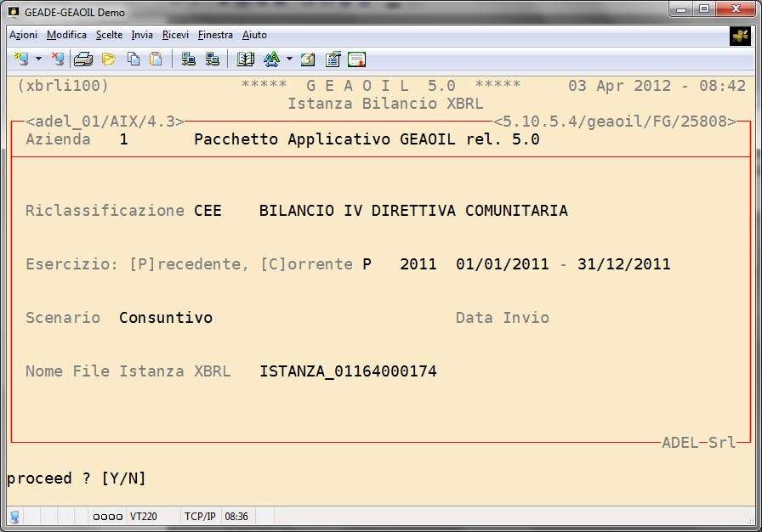Click the 31/12/2011 end date

tap(624, 264)
